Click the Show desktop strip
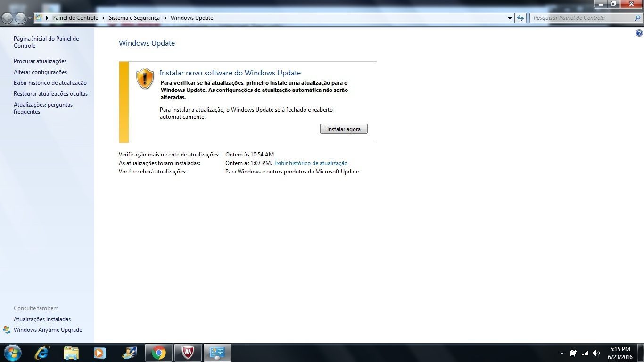 [x=640, y=353]
